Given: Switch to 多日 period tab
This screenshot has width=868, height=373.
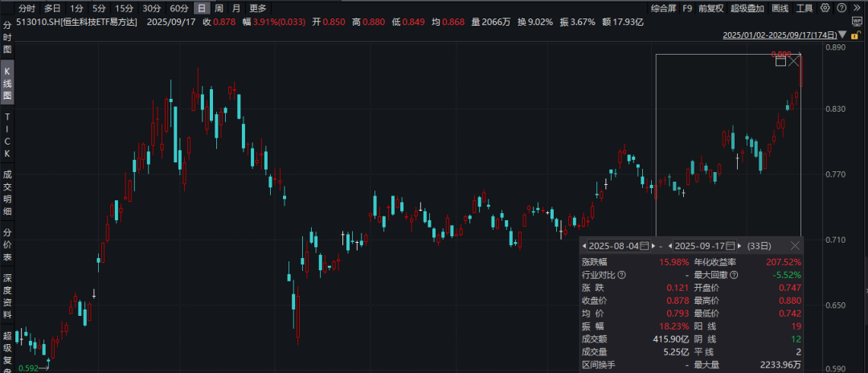Looking at the screenshot, I should pyautogui.click(x=52, y=8).
